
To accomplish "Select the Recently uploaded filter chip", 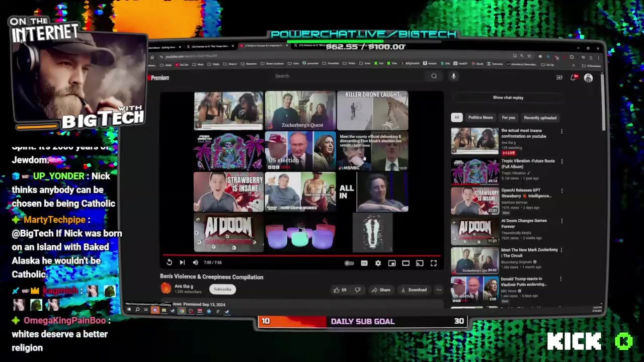I will click(540, 118).
